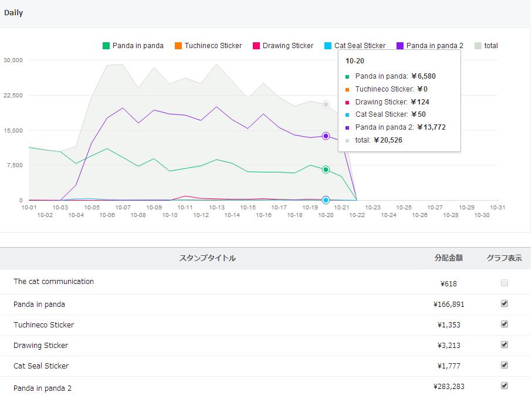Image resolution: width=532 pixels, height=399 pixels.
Task: Uncheck the Tuchineco Sticker graph checkbox
Action: 504,324
